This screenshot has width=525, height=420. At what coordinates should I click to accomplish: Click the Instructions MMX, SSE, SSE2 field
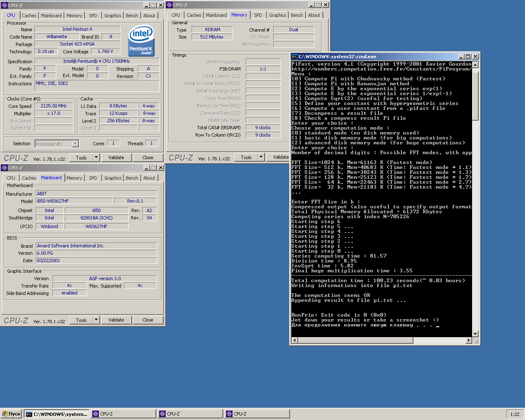click(x=97, y=86)
